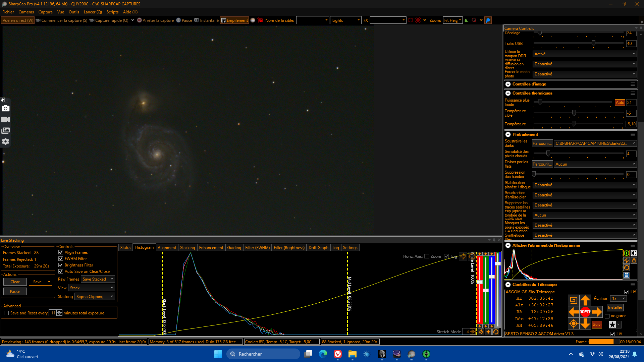The height and width of the screenshot is (362, 644).
Task: Click Parcourir next to Soustraire les darks
Action: point(542,143)
